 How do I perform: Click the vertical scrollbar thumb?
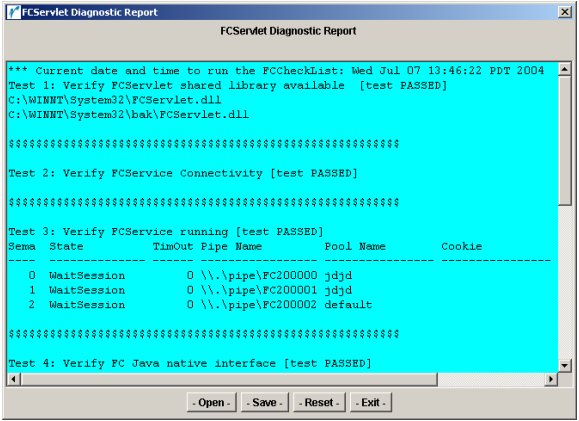pyautogui.click(x=565, y=140)
